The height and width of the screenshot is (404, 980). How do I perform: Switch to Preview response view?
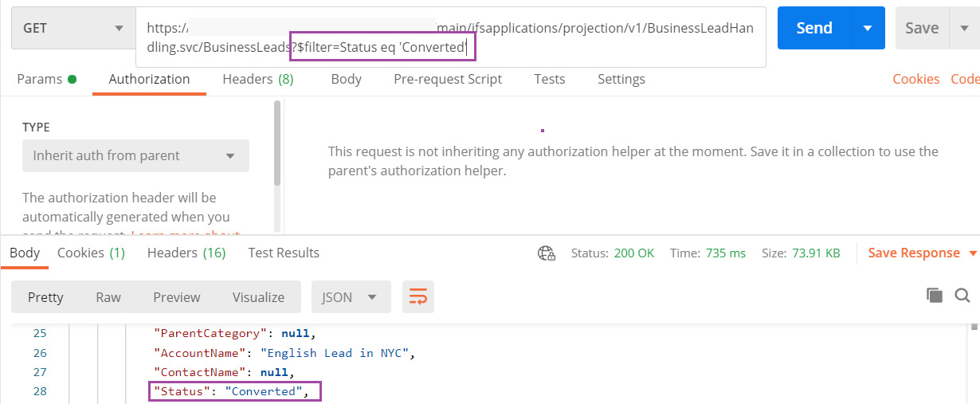pyautogui.click(x=176, y=297)
